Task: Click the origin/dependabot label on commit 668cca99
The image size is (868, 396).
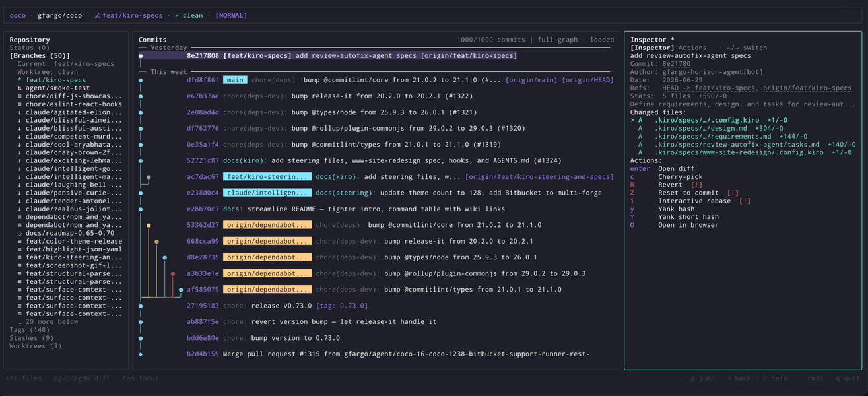Action: point(267,241)
